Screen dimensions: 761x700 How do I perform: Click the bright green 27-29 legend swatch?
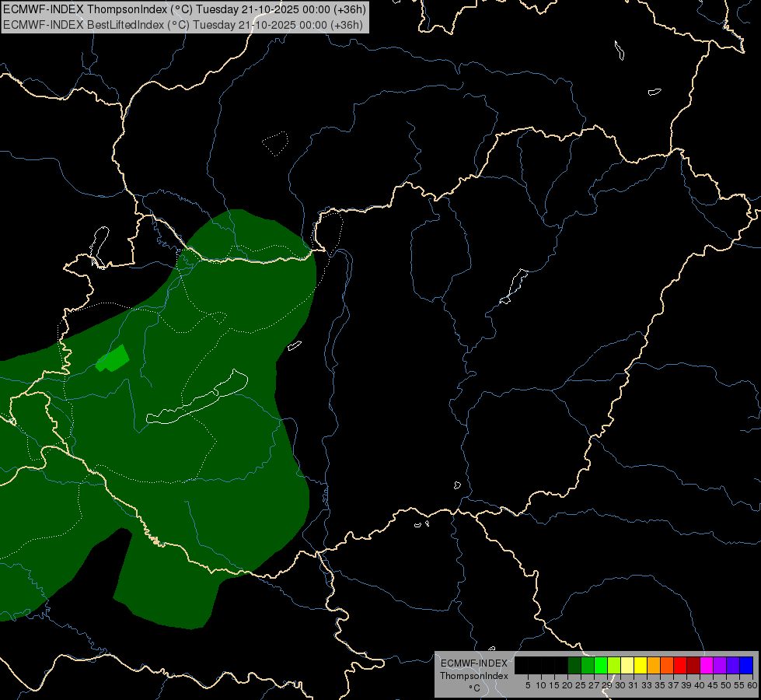601,665
